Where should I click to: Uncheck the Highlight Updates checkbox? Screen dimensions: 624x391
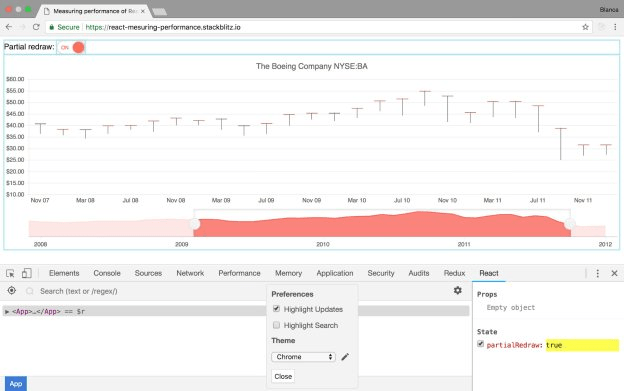pos(276,309)
